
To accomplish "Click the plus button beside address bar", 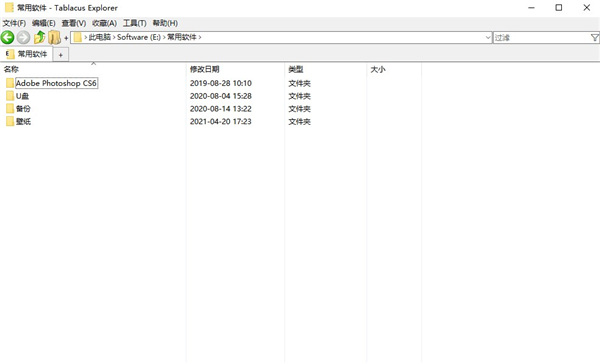I will coord(66,38).
